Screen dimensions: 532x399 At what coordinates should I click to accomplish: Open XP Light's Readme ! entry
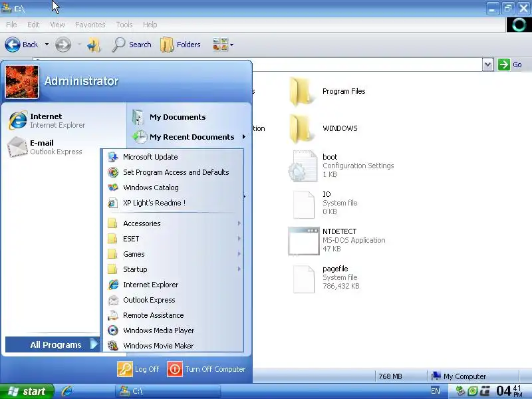click(173, 203)
